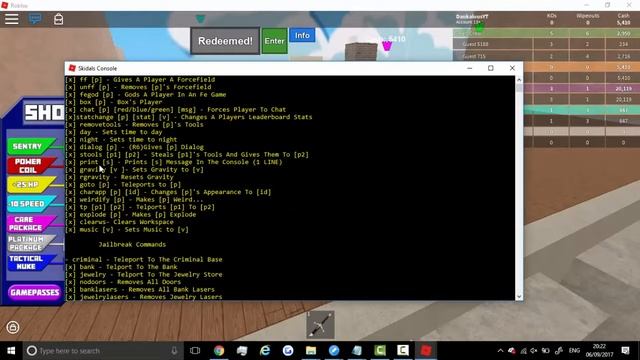Select Guest 5188 leaderboard row
Screen dimensions: 640x360
(x=546, y=44)
